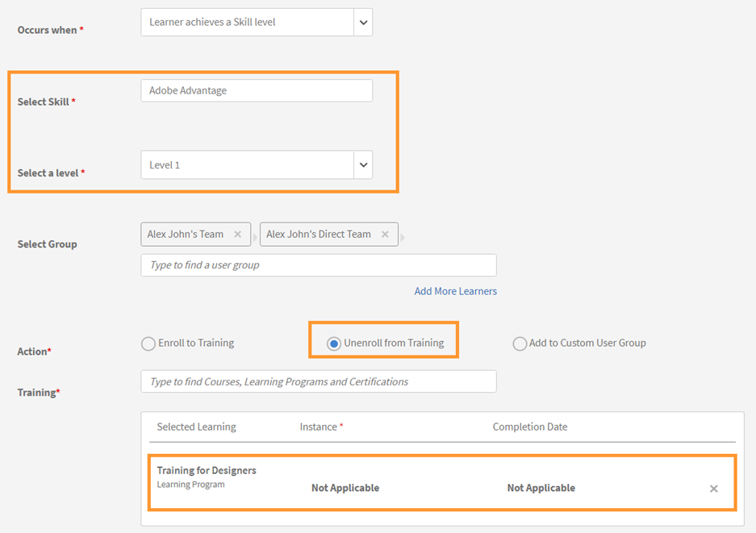Choose the Unenroll from Training radio button

334,344
